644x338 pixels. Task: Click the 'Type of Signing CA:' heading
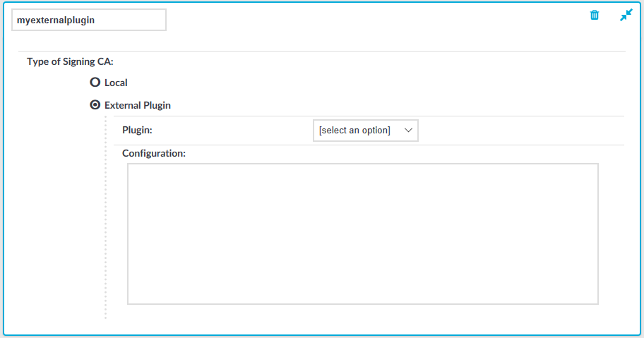[x=65, y=61]
